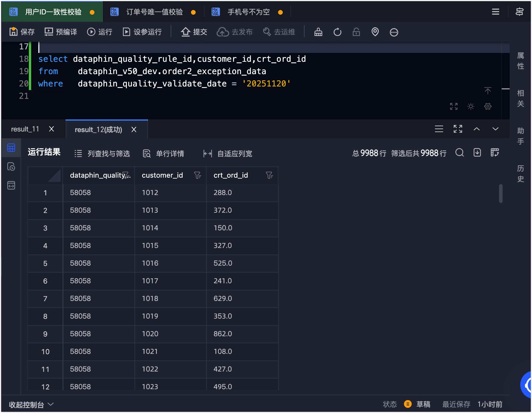Open 列查找与筛选 column filter
Screen dimensions: 532x413
click(102, 154)
